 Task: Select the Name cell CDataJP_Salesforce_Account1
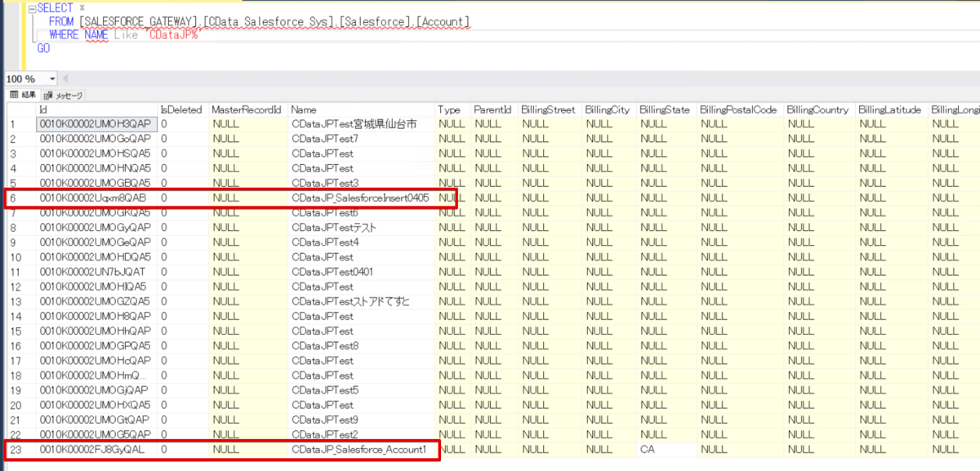click(x=361, y=449)
